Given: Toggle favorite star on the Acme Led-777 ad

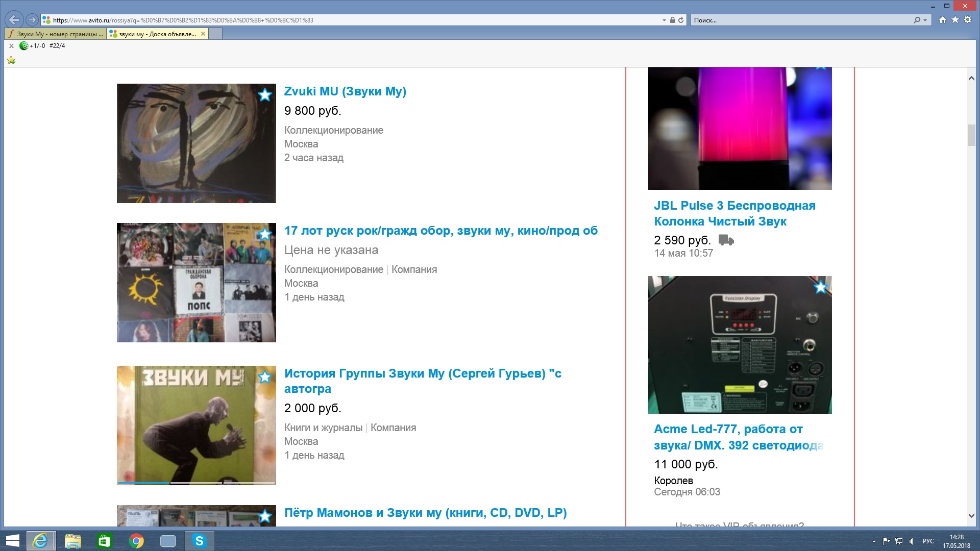Looking at the screenshot, I should [820, 287].
